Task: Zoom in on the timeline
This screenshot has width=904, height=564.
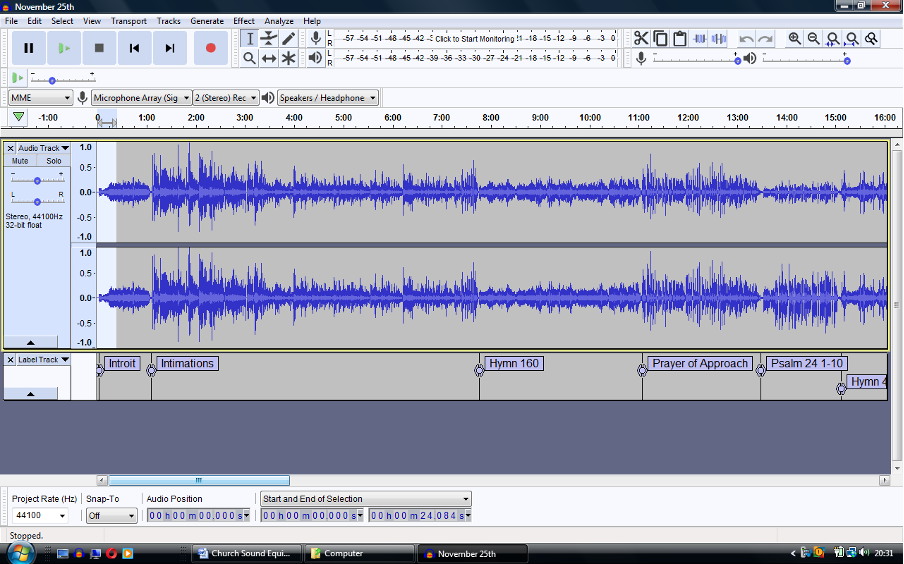Action: (x=794, y=39)
